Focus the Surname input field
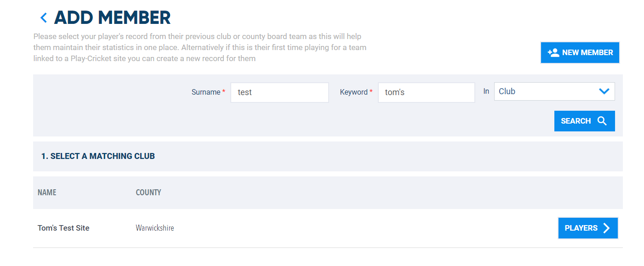The width and height of the screenshot is (644, 266). (279, 92)
